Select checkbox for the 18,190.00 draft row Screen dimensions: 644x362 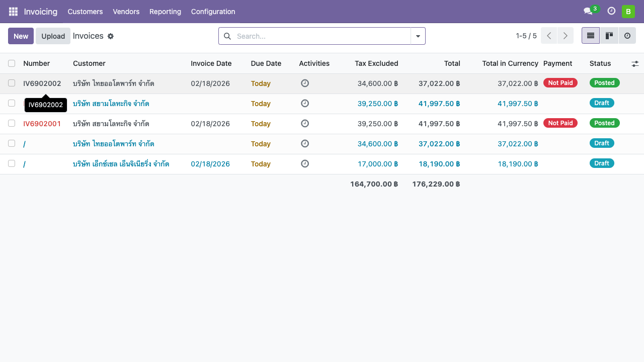(12, 163)
